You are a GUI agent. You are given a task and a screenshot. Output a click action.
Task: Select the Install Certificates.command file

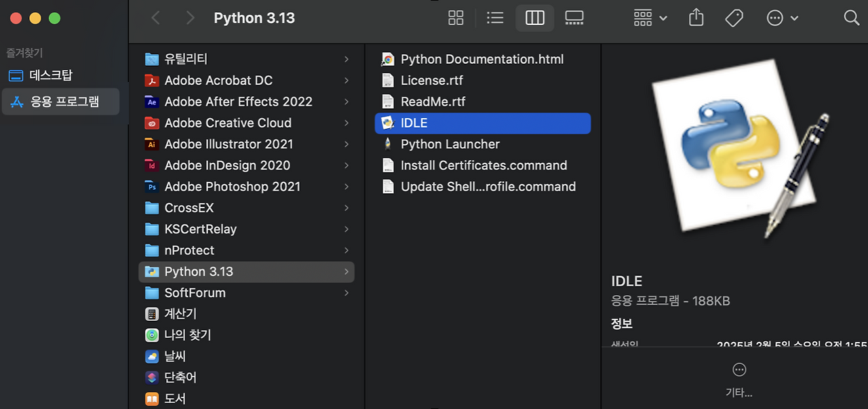pos(483,165)
